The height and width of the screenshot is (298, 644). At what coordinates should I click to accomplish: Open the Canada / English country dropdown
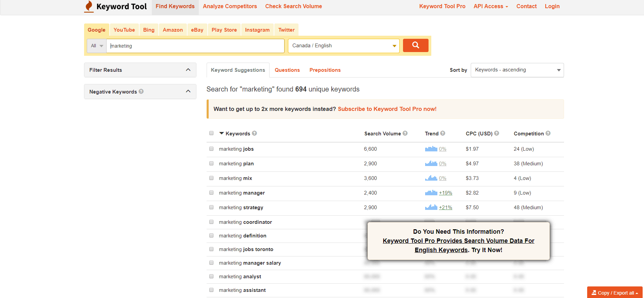pos(344,46)
